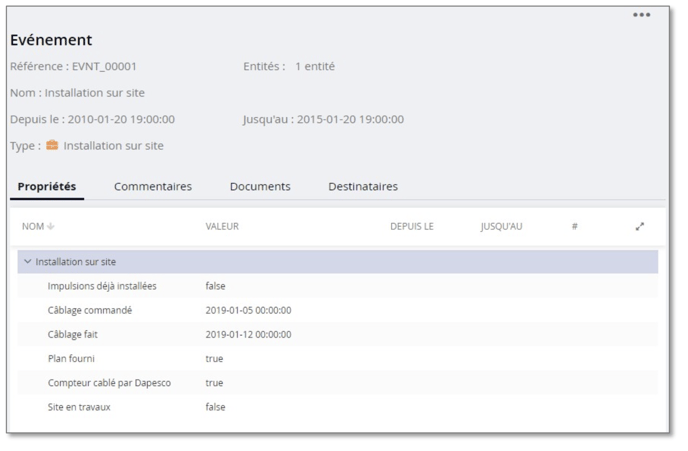The height and width of the screenshot is (451, 688).
Task: Select the Impulsions déjà installées row
Action: pyautogui.click(x=337, y=286)
